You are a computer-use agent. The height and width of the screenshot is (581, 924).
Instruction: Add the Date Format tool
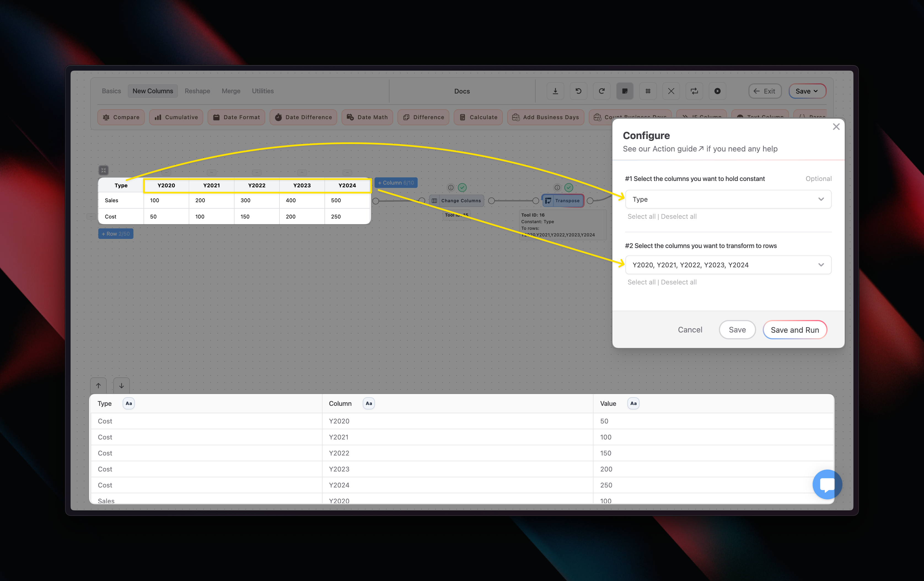tap(236, 117)
